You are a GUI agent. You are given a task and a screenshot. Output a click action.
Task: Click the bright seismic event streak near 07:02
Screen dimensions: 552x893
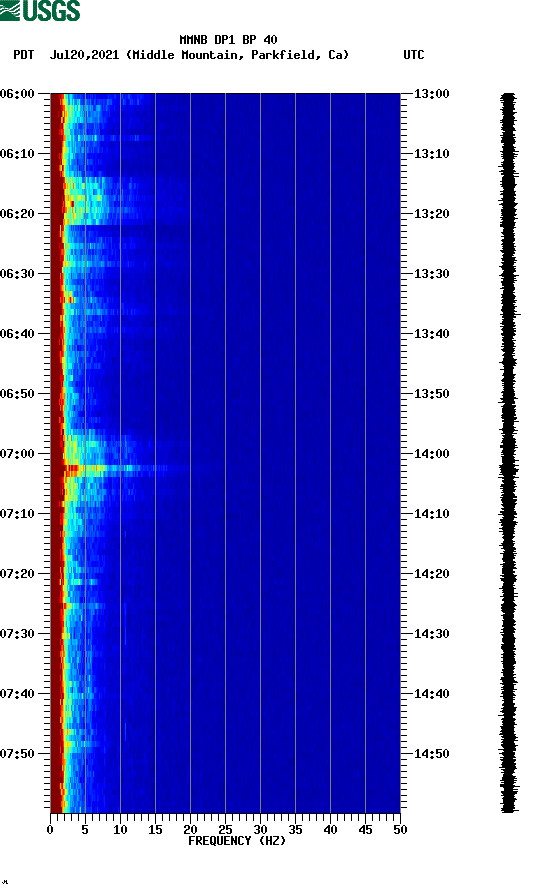click(x=122, y=469)
